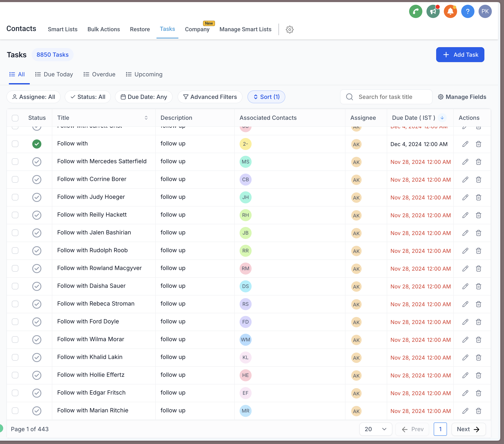Mark the Judy Hoeger task as completed

coord(37,197)
